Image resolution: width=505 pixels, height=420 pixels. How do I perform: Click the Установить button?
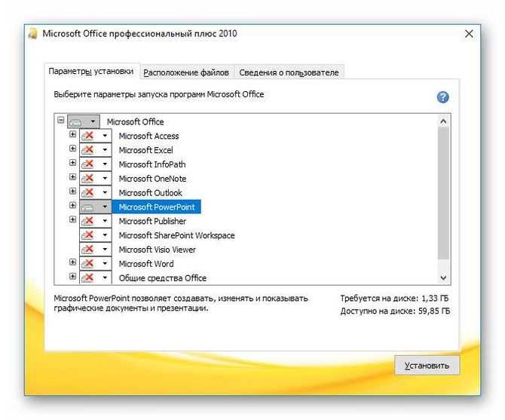coord(427,365)
